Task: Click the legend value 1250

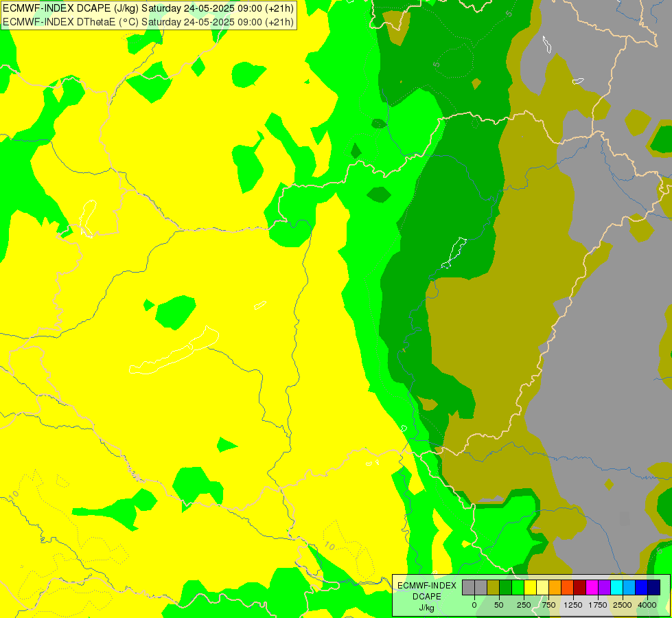Action: [x=573, y=605]
